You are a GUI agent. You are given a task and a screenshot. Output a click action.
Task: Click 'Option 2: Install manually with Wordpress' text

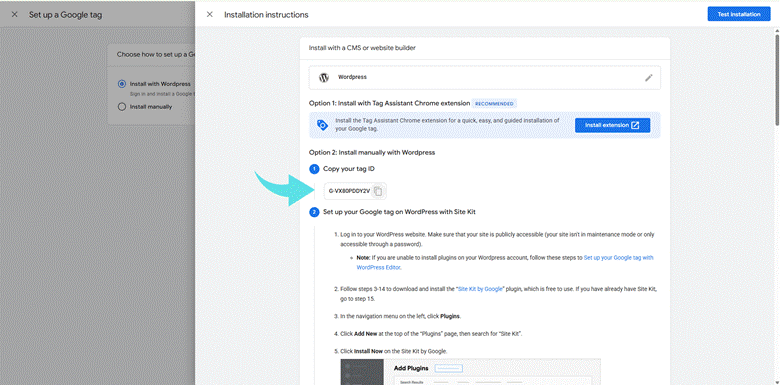click(x=372, y=152)
